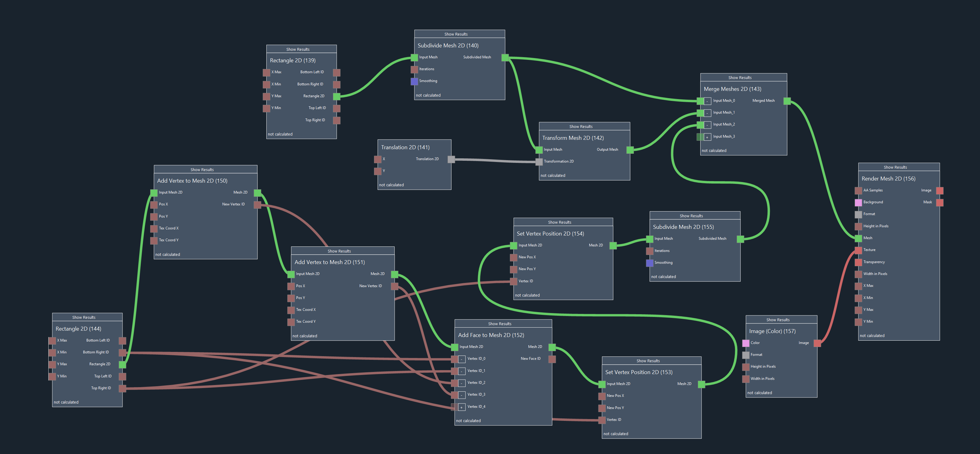Click Translation 2D output port on node 141

451,159
